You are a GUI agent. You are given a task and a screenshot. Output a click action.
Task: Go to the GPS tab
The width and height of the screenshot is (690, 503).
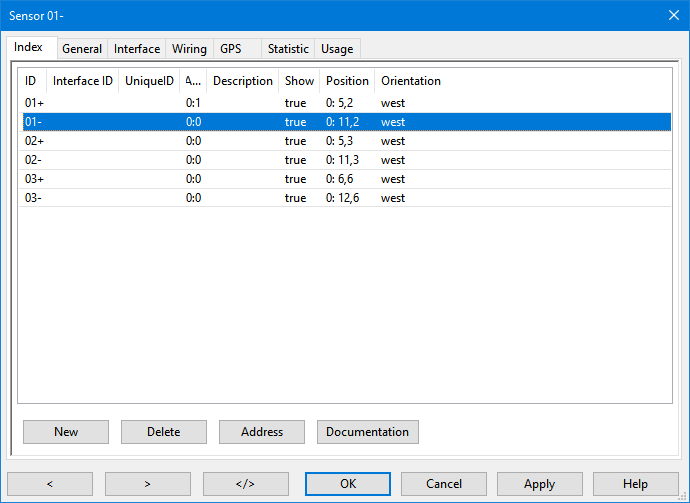click(x=231, y=48)
